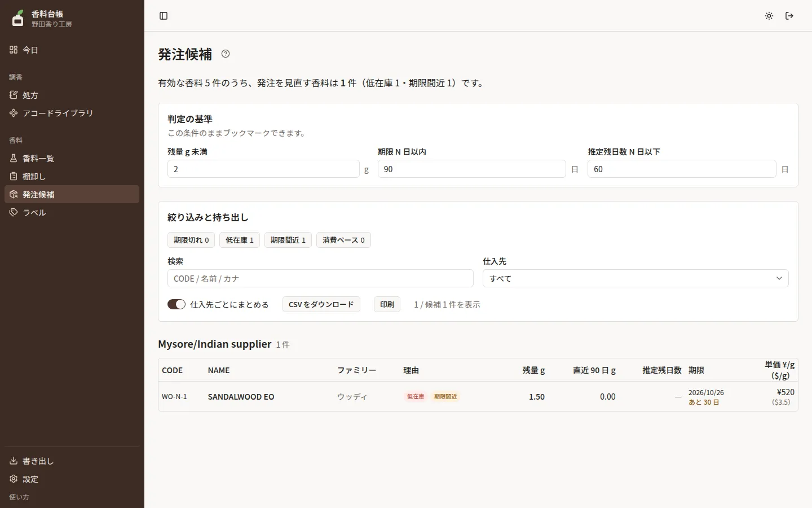Click the 棚卸し clipboard icon
The height and width of the screenshot is (508, 812).
14,176
